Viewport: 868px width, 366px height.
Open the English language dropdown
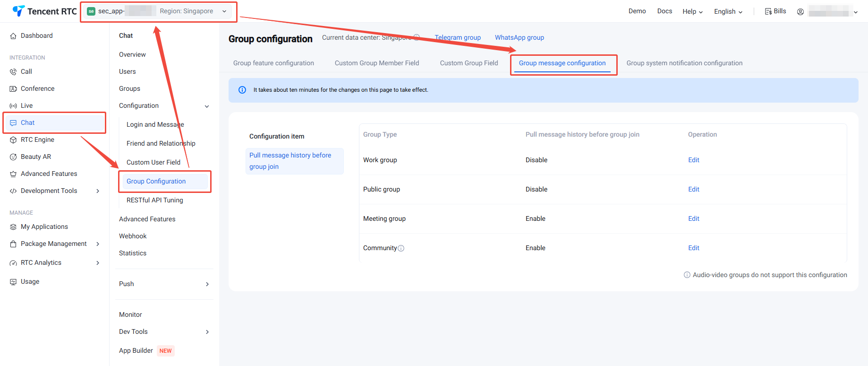[728, 11]
